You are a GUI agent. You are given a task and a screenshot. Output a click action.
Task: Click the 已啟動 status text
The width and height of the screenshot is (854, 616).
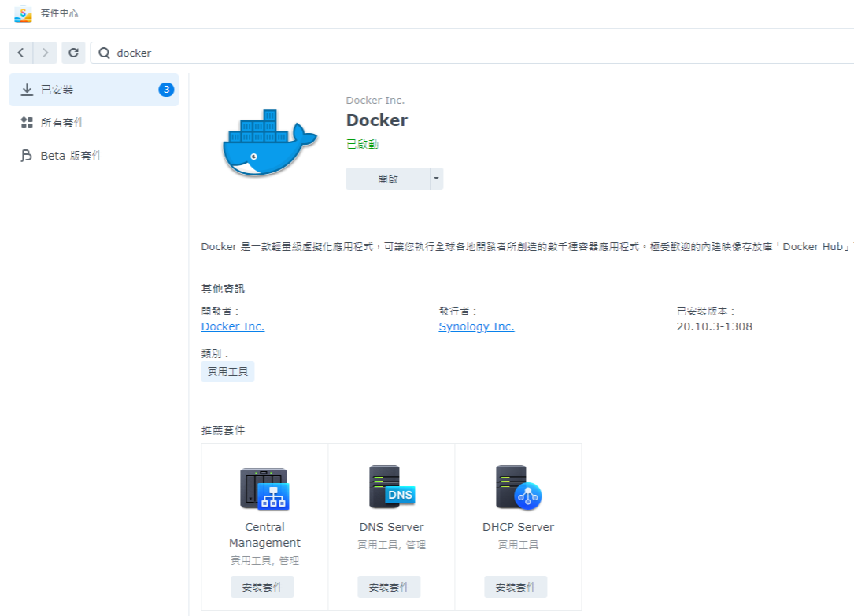[362, 144]
